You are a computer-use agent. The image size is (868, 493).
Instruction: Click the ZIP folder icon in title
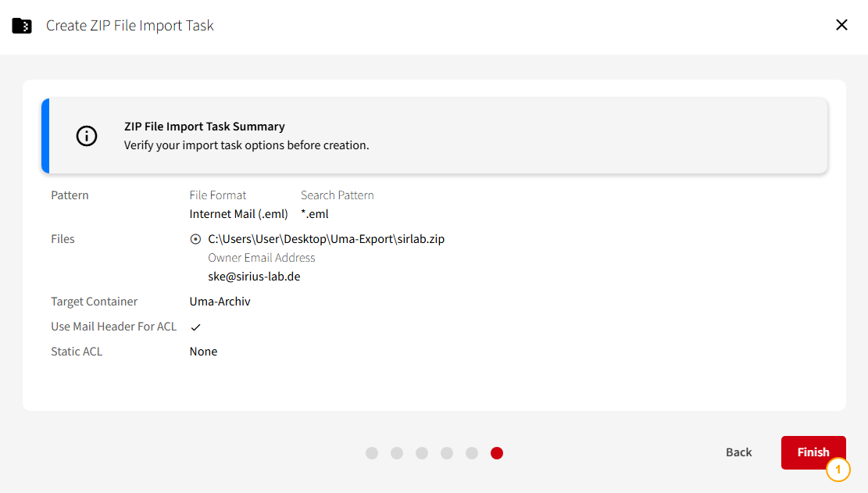coord(22,26)
